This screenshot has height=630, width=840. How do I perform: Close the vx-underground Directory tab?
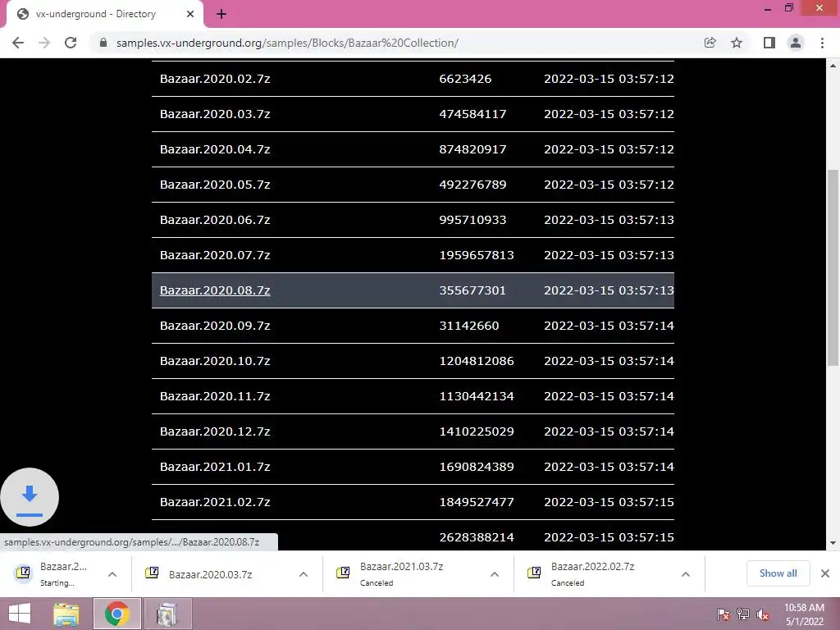point(190,15)
